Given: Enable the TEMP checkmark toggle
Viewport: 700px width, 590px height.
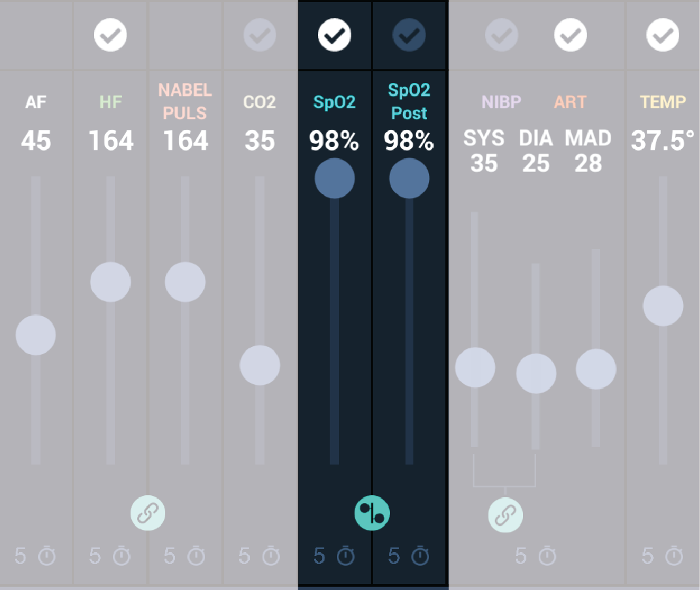Looking at the screenshot, I should coord(663,35).
